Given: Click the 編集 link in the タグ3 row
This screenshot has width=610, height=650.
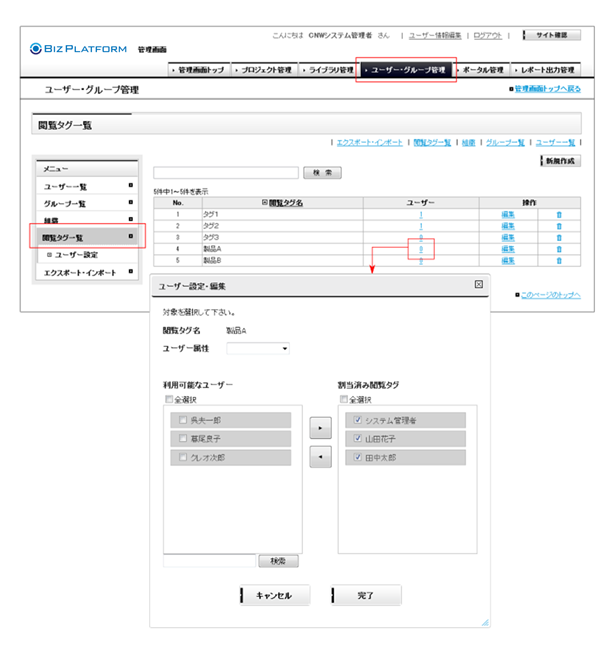Looking at the screenshot, I should (x=508, y=238).
